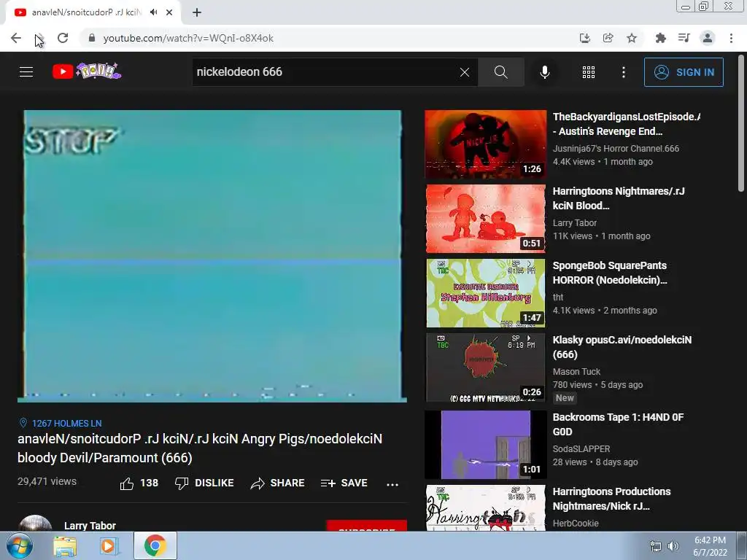Open Backrooms Tape 1: H4ND 0F G0D title

(x=618, y=424)
